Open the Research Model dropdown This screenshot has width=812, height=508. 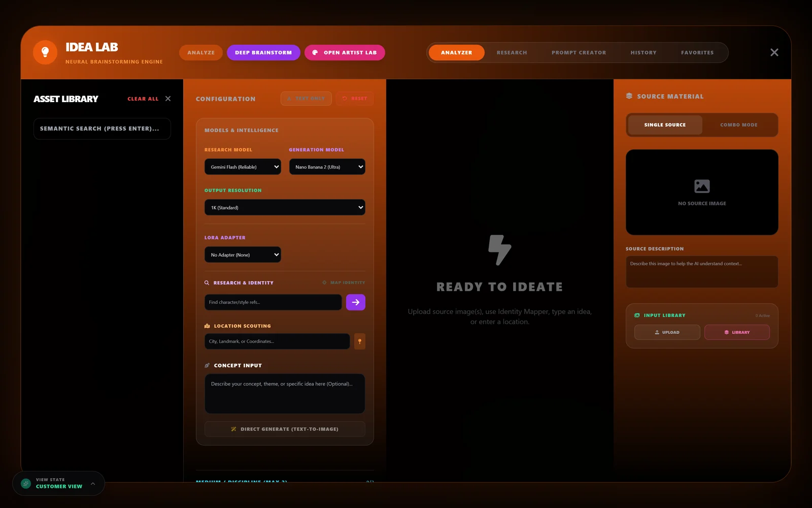[243, 167]
